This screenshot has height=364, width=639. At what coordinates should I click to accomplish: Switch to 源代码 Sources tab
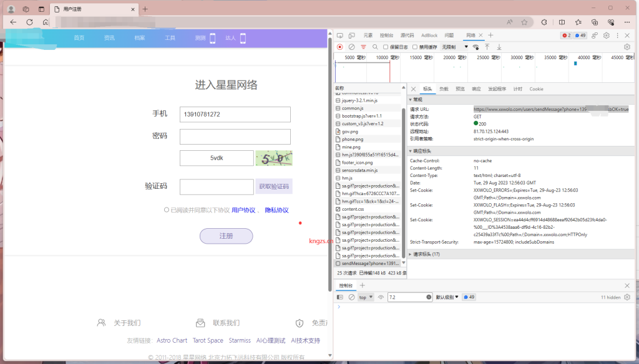coord(407,36)
